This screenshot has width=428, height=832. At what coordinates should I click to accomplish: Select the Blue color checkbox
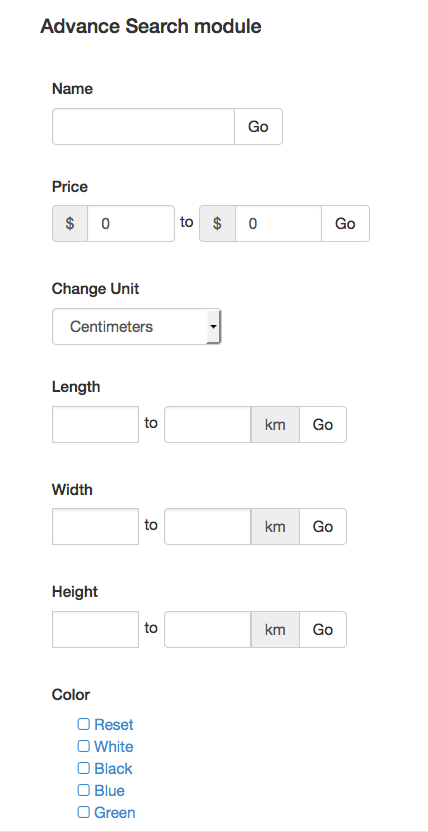click(84, 790)
